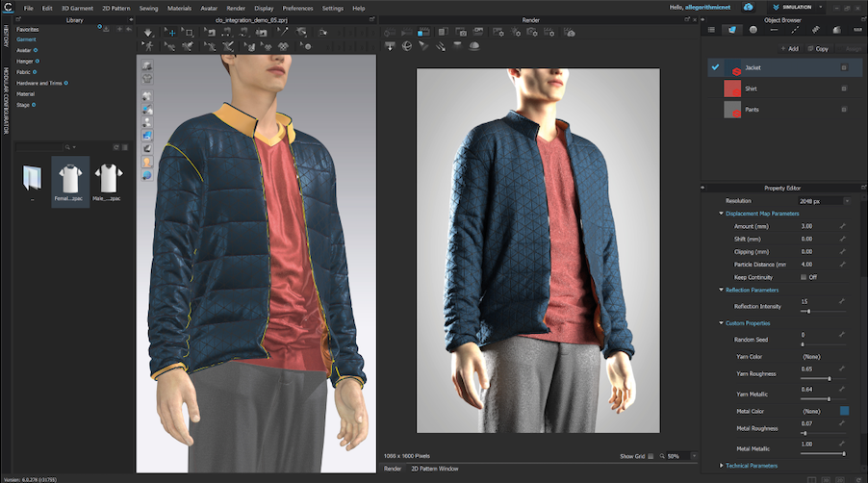Screen dimensions: 868x483
Task: Open the Sewing menu
Action: pos(148,8)
